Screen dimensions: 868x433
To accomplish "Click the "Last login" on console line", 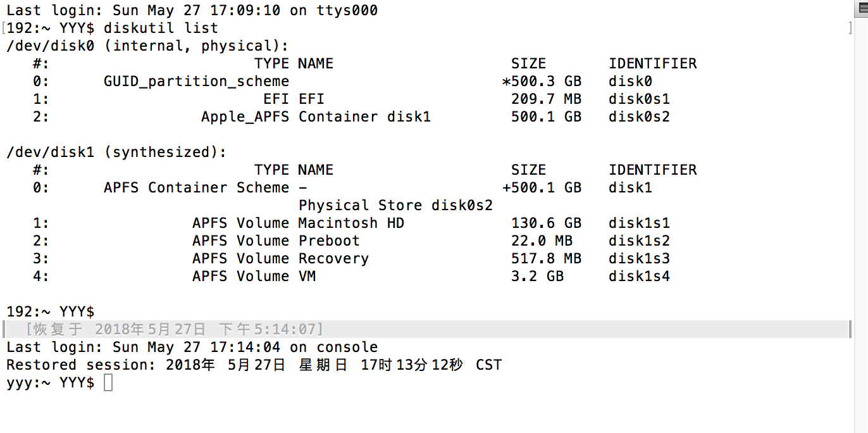I will (192, 348).
